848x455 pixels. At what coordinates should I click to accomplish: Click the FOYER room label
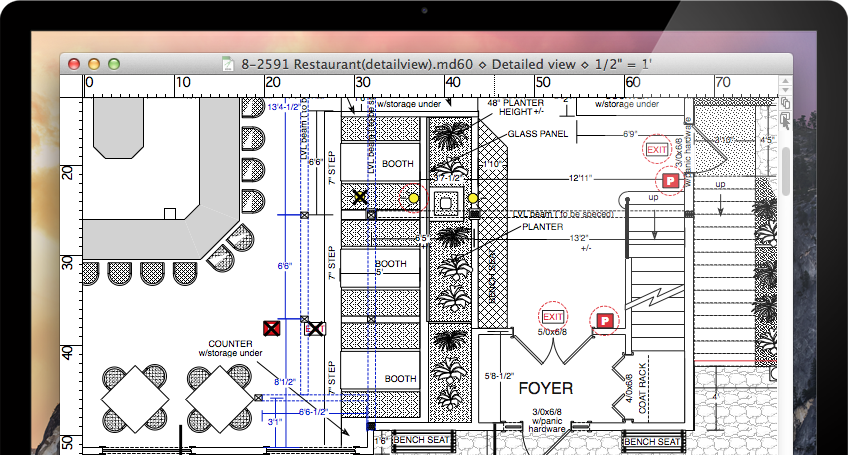pyautogui.click(x=545, y=388)
